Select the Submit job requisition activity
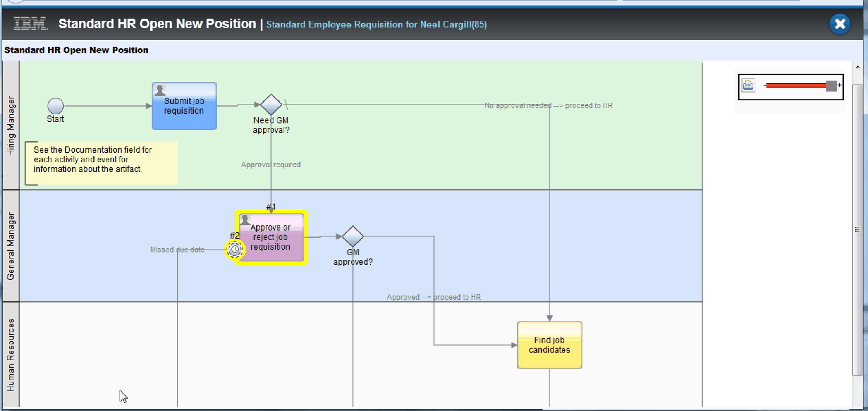Viewport: 868px width, 411px height. [184, 106]
